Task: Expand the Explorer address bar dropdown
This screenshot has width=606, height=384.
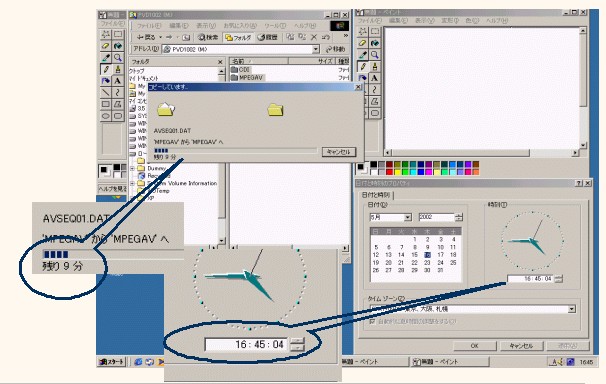Action: (316, 49)
